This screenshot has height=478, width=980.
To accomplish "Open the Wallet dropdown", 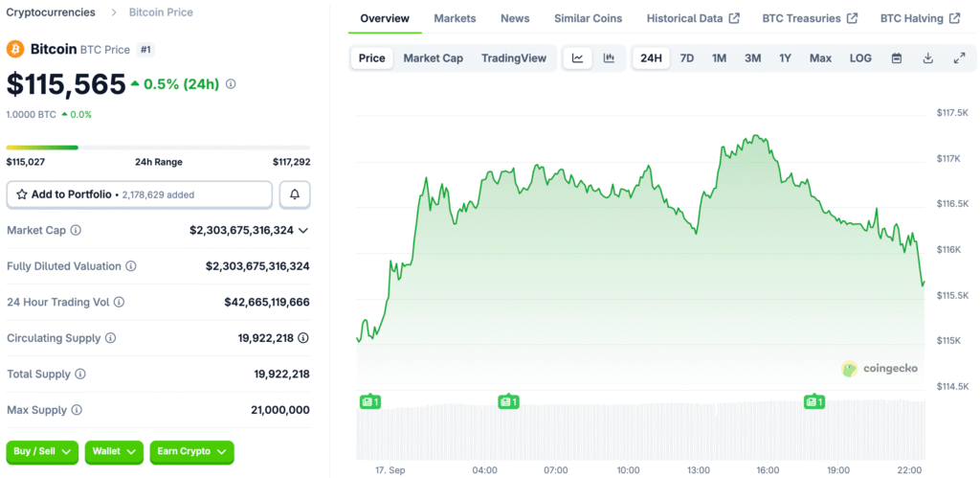I will click(114, 452).
